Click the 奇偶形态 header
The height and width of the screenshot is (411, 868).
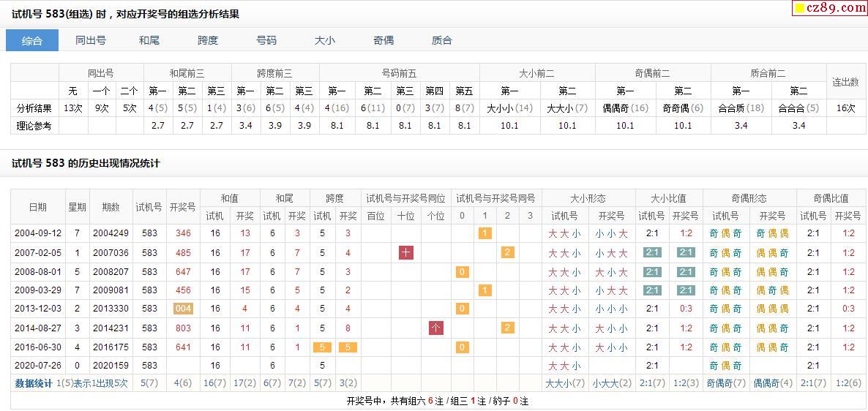click(749, 198)
